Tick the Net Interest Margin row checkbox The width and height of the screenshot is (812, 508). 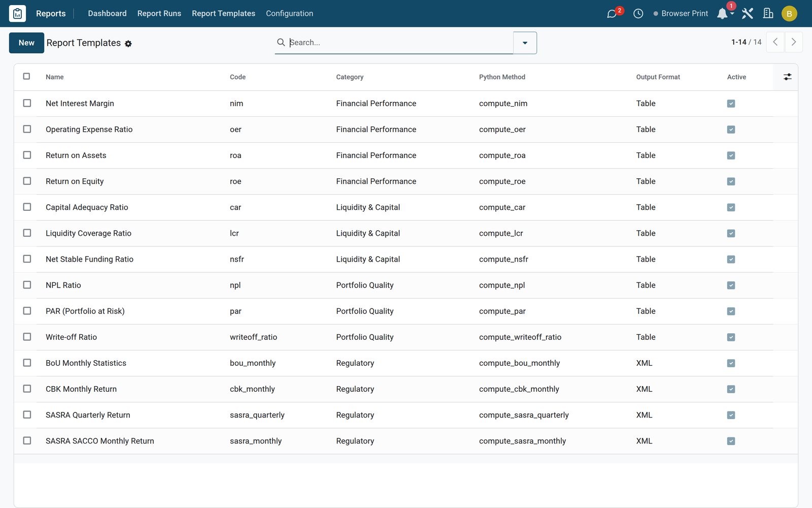pyautogui.click(x=27, y=103)
